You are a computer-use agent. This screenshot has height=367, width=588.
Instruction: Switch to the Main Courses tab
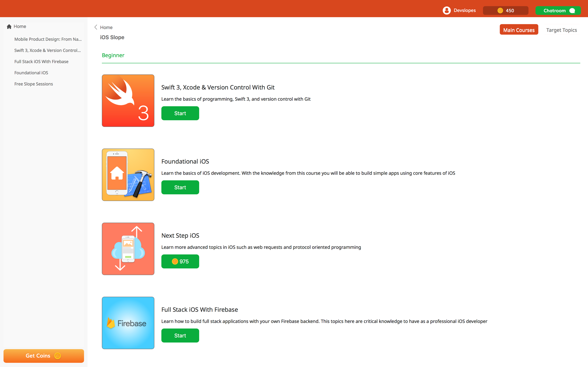[519, 30]
